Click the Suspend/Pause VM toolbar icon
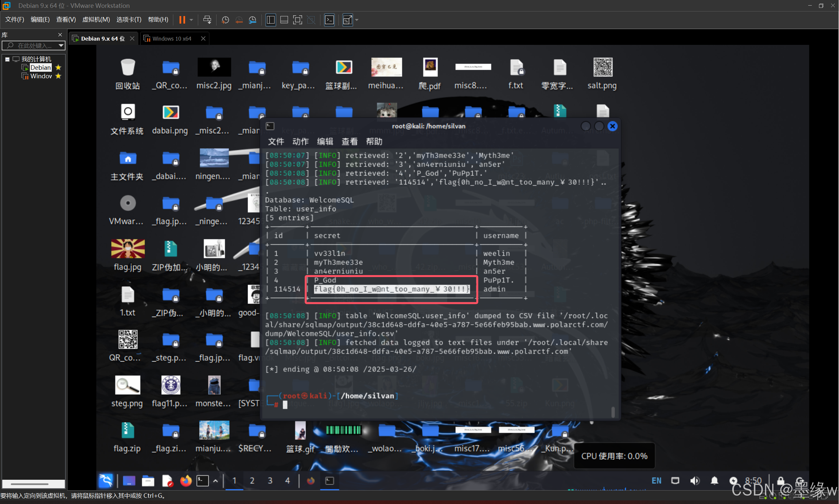The image size is (839, 504). tap(182, 20)
